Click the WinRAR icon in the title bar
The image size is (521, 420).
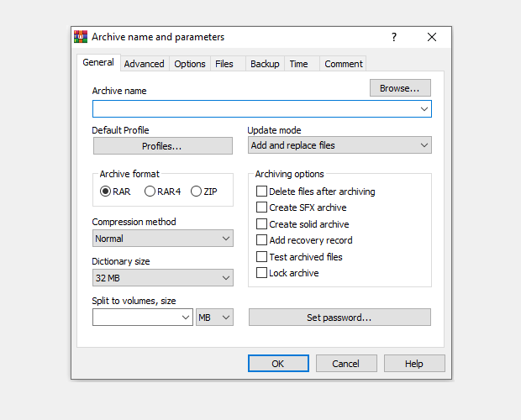81,37
